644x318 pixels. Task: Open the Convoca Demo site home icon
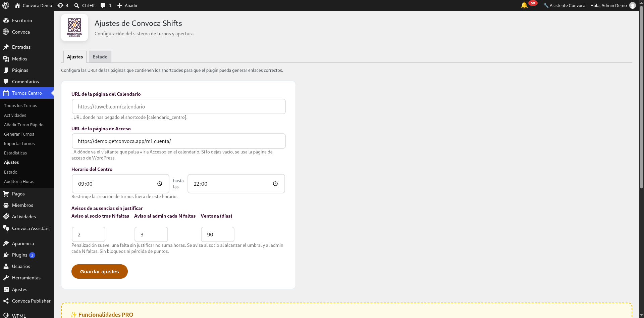tap(17, 5)
